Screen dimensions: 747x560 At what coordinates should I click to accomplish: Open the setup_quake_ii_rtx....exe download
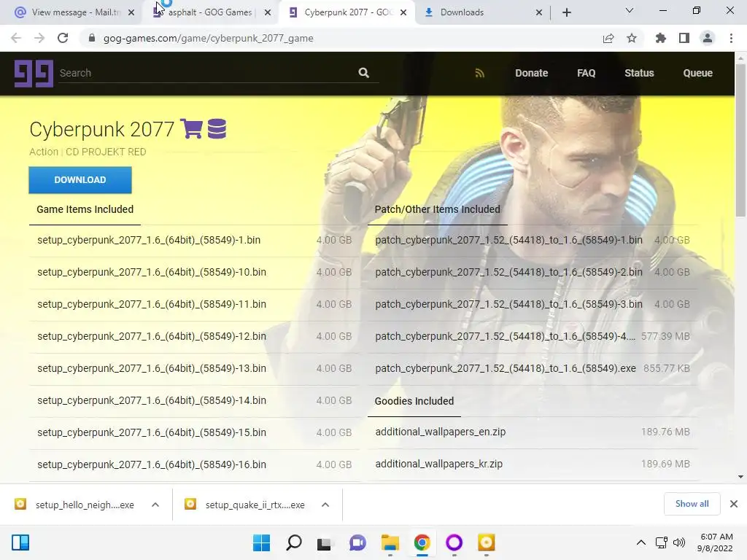click(x=255, y=505)
